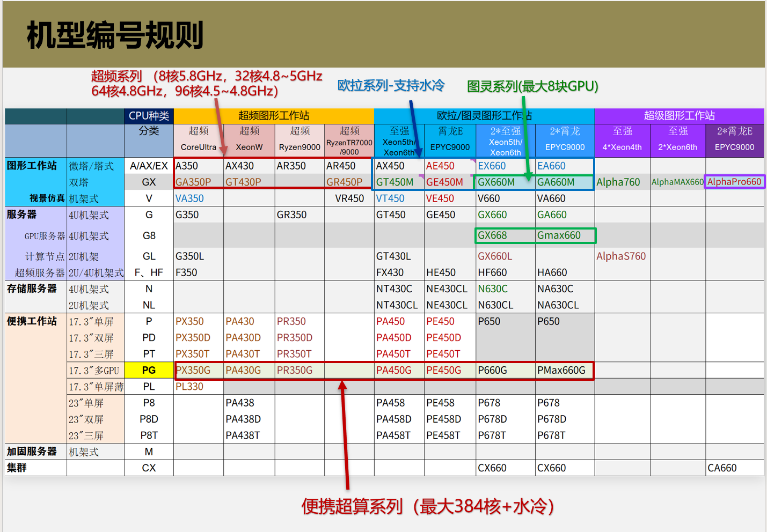Select the PMax660G model cell
This screenshot has height=532, width=767.
pyautogui.click(x=561, y=370)
